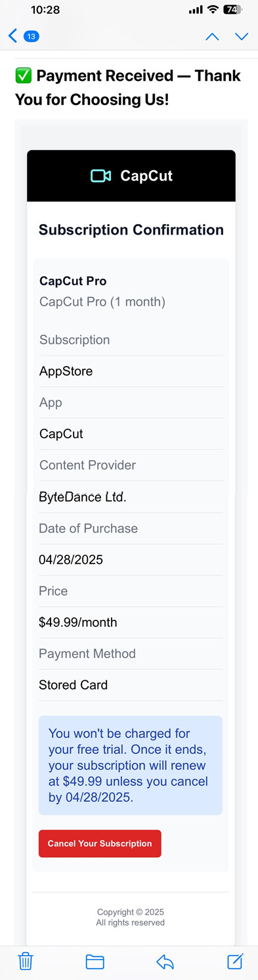Tap the reply arrow icon
The image size is (258, 980).
pyautogui.click(x=165, y=962)
